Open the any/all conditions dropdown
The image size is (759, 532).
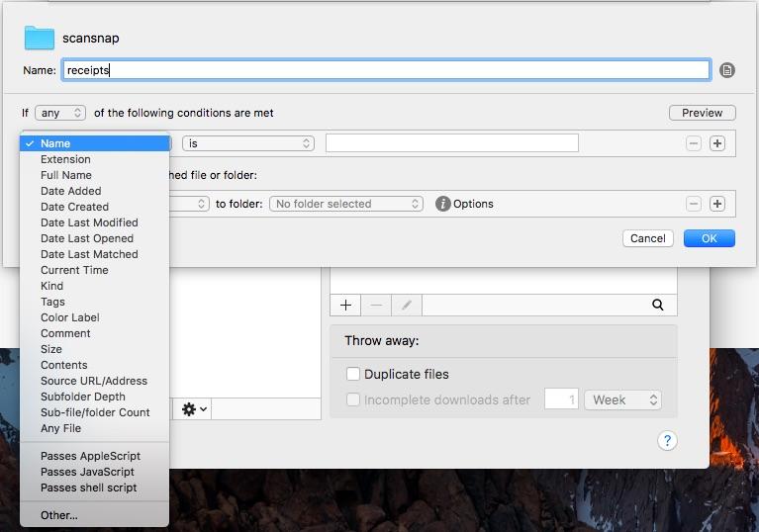point(60,113)
